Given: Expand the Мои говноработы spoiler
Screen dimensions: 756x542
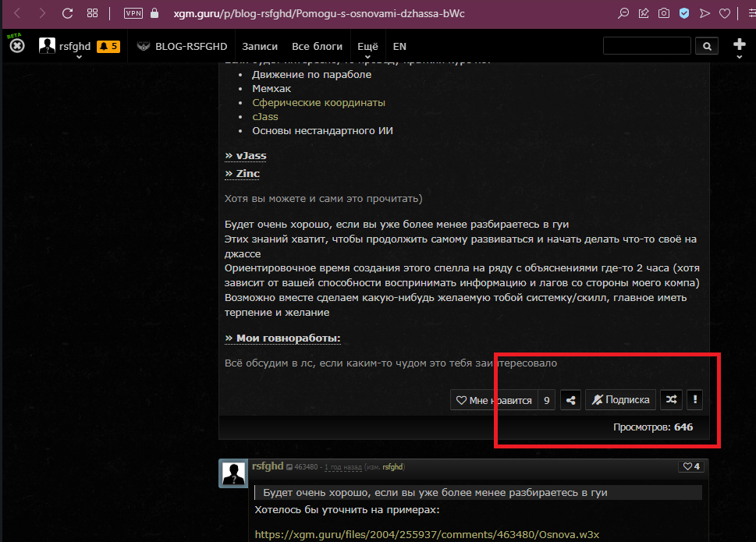Looking at the screenshot, I should coord(282,338).
